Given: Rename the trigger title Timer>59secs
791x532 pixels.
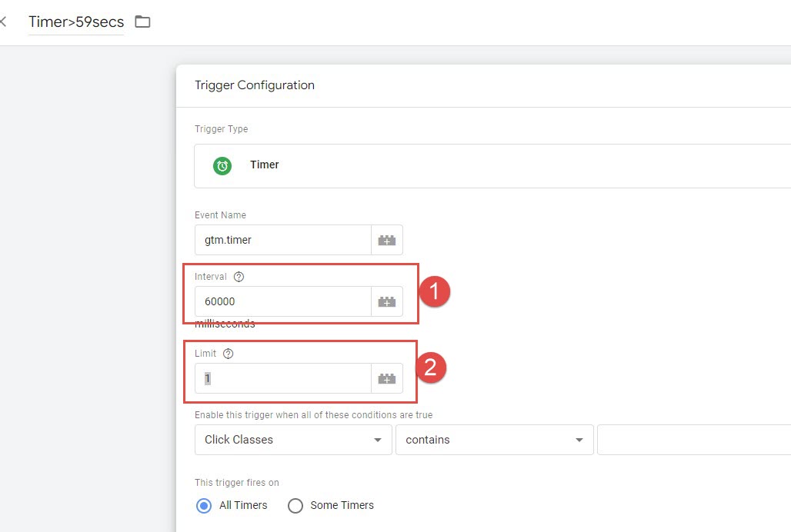Looking at the screenshot, I should coord(76,22).
